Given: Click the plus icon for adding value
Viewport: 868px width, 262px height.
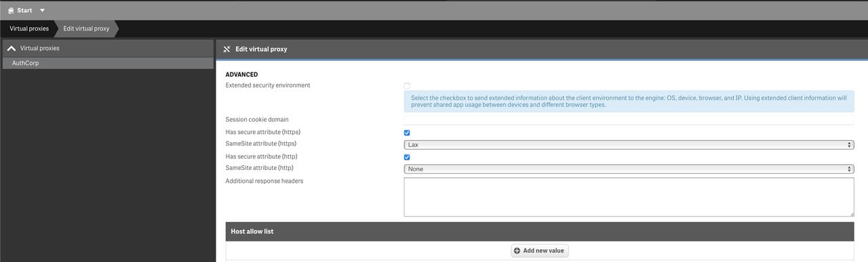Looking at the screenshot, I should point(517,250).
